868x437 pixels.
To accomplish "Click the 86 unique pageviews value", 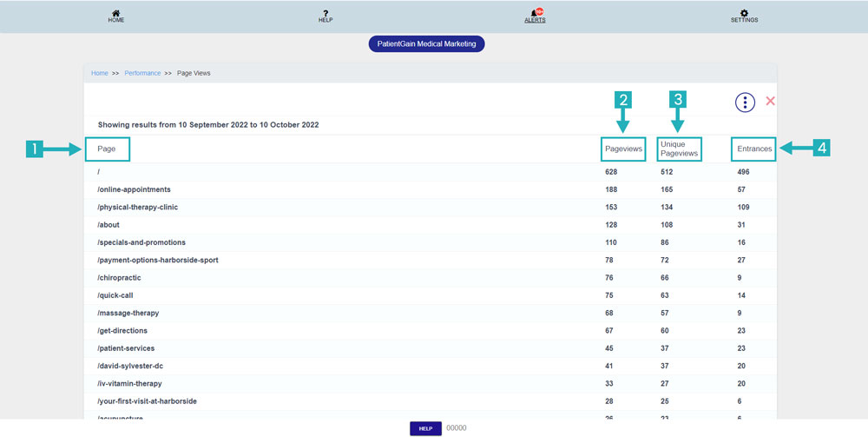I will [664, 242].
